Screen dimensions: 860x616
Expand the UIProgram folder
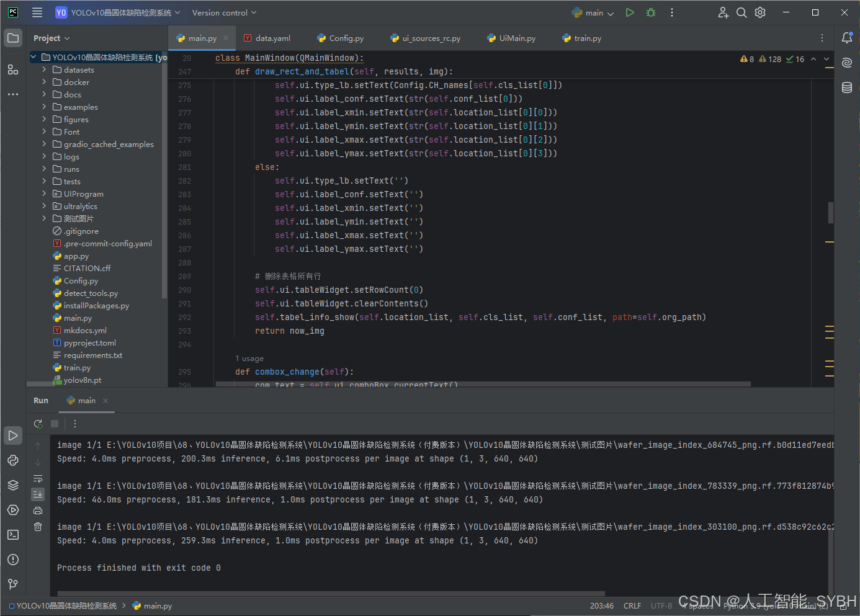[x=44, y=194]
